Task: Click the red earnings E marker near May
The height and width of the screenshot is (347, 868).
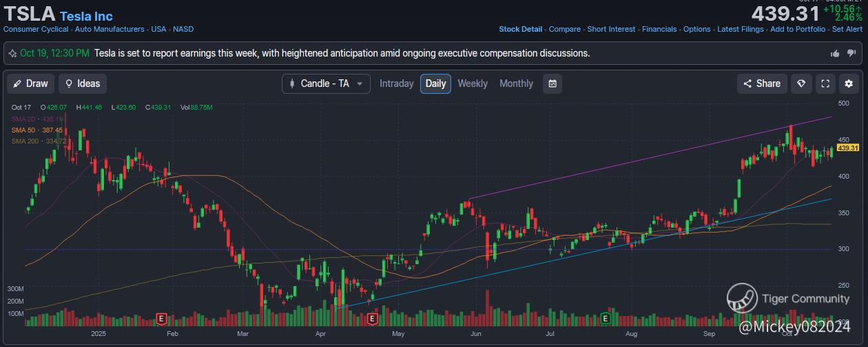Action: point(373,319)
